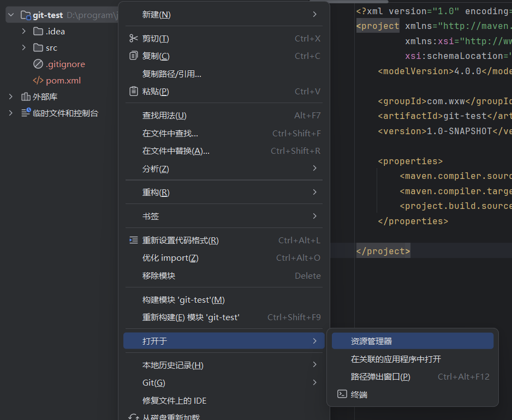Choose 在文件中替换(A)... menu entry

(224, 151)
